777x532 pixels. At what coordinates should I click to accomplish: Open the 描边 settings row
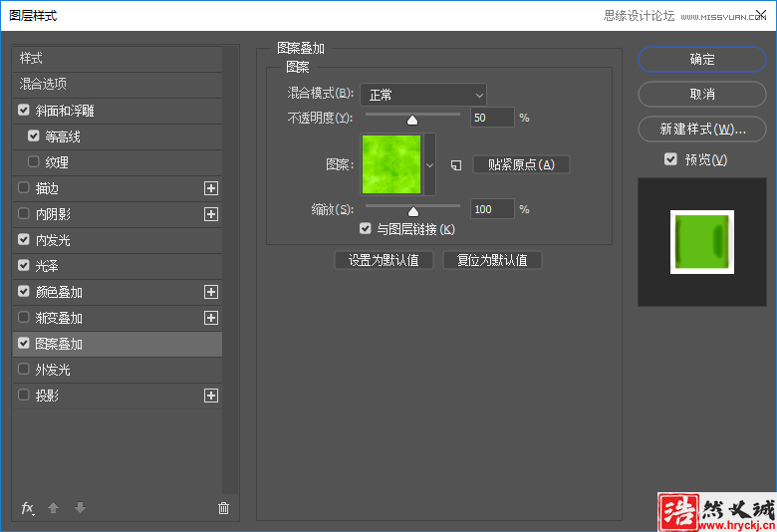[118, 188]
